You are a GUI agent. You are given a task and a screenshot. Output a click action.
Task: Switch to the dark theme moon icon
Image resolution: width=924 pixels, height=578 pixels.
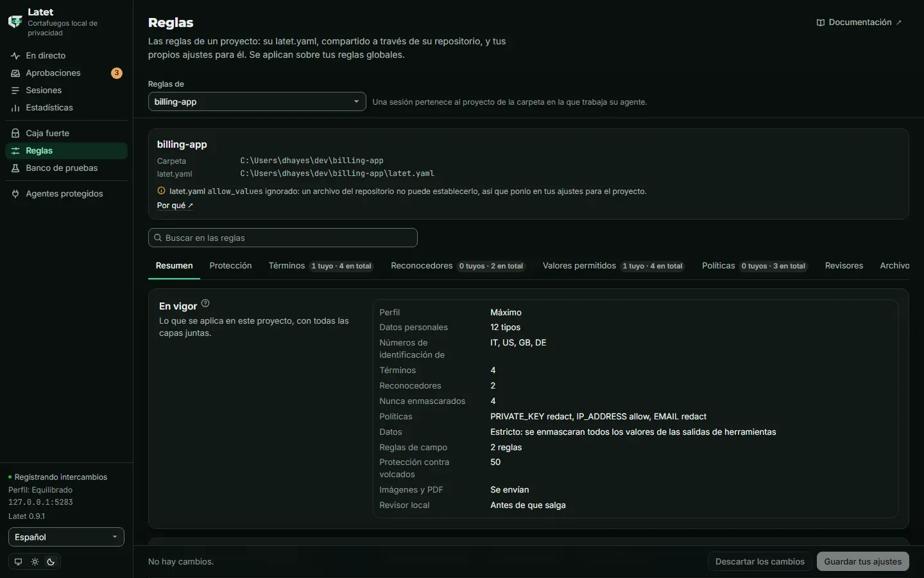[51, 562]
